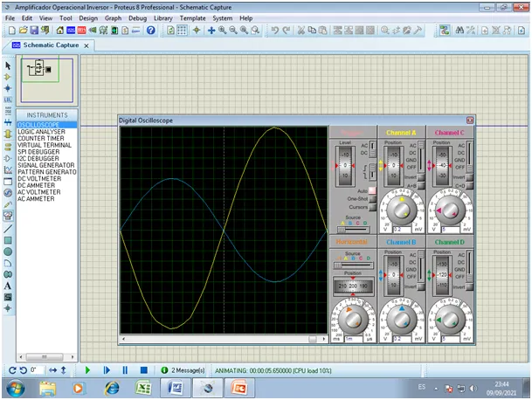
Task: Toggle the Trigger One-Shot button
Action: click(372, 199)
